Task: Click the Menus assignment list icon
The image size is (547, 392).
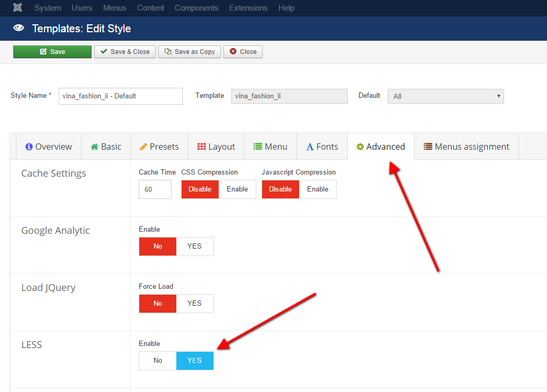Action: [x=428, y=147]
